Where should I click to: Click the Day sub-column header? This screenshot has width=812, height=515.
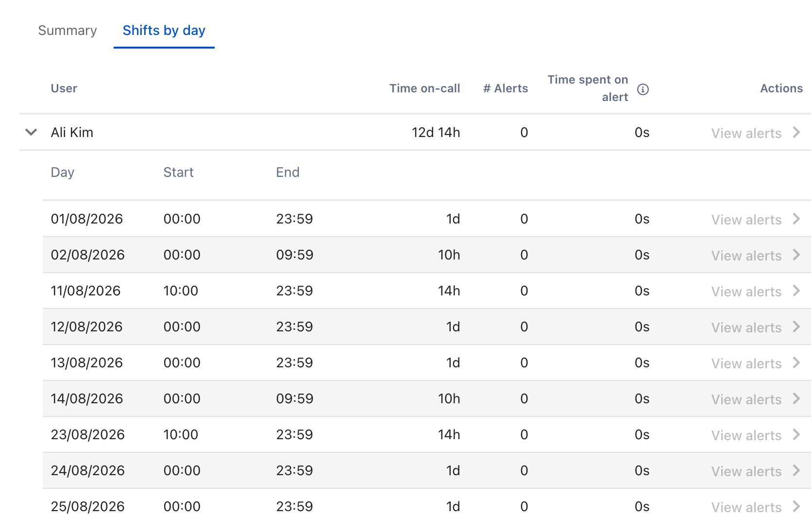[63, 172]
